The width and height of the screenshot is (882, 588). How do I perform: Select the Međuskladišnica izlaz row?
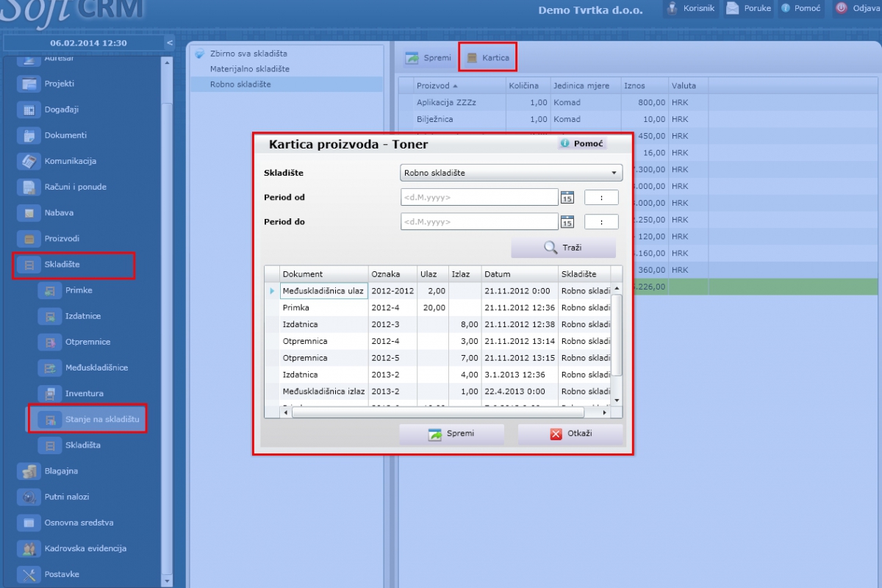(438, 392)
